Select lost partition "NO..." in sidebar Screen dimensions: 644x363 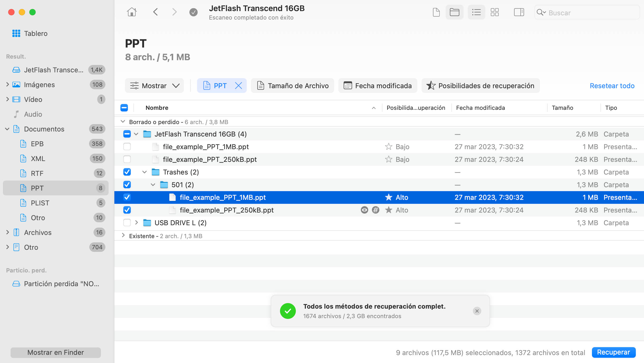click(56, 284)
